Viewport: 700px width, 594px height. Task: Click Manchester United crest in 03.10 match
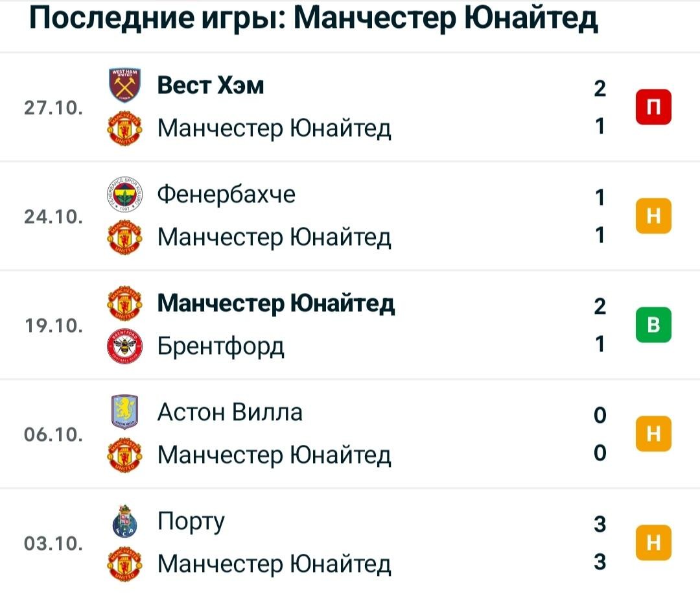pyautogui.click(x=125, y=564)
